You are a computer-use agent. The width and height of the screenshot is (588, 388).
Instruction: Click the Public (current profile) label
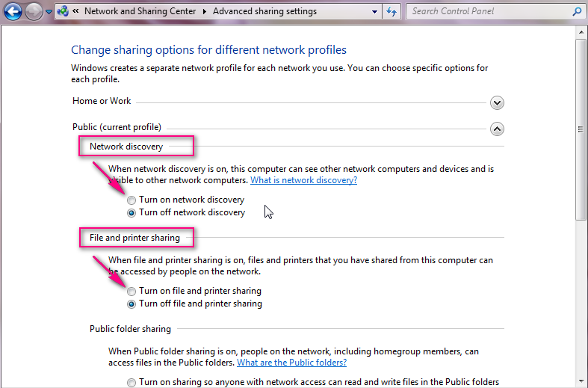[117, 127]
